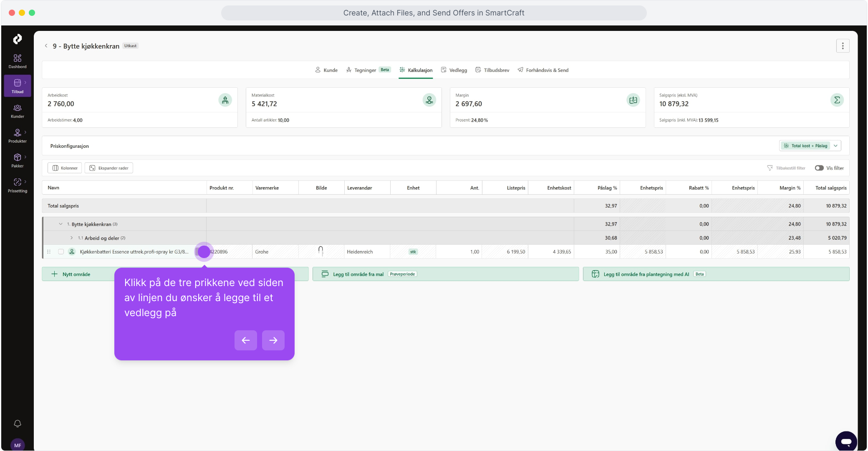Open the three-dot options menu
The height and width of the screenshot is (451, 868).
pos(843,46)
